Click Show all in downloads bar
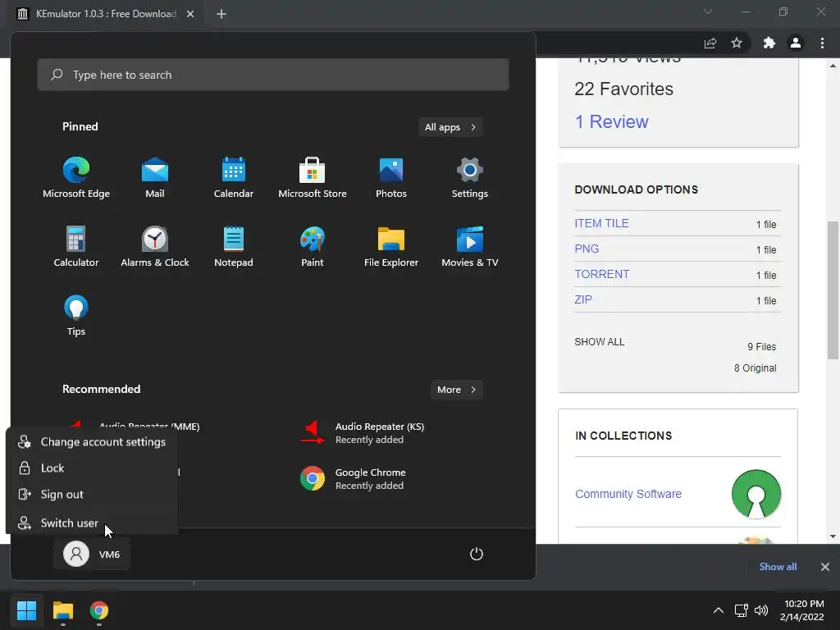The image size is (840, 630). click(778, 567)
